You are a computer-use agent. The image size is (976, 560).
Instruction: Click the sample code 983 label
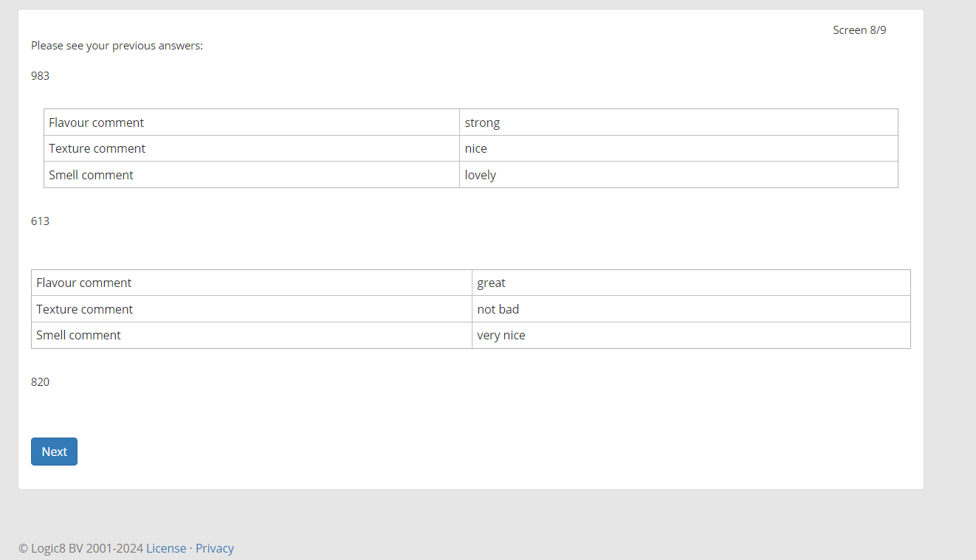[41, 75]
